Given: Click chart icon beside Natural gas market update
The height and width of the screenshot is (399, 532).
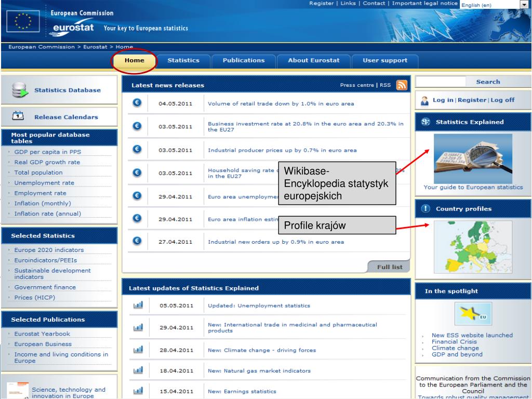Looking at the screenshot, I should (x=138, y=370).
